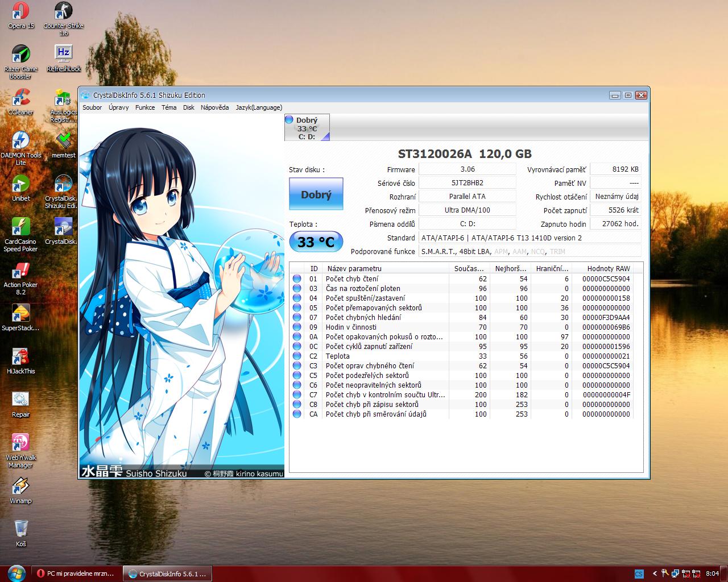Click the memtest desktop icon
Screen dimensions: 728x582
[x=63, y=142]
